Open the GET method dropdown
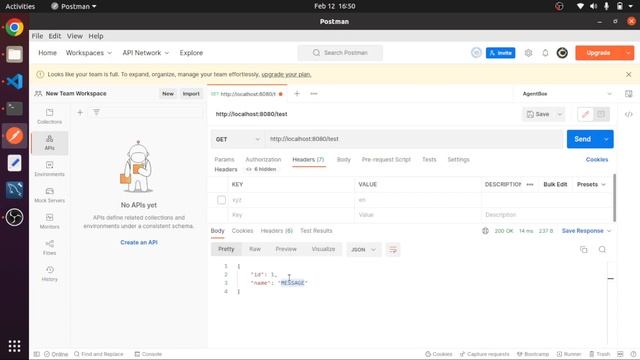Screen dimensions: 640x360 coord(238,139)
